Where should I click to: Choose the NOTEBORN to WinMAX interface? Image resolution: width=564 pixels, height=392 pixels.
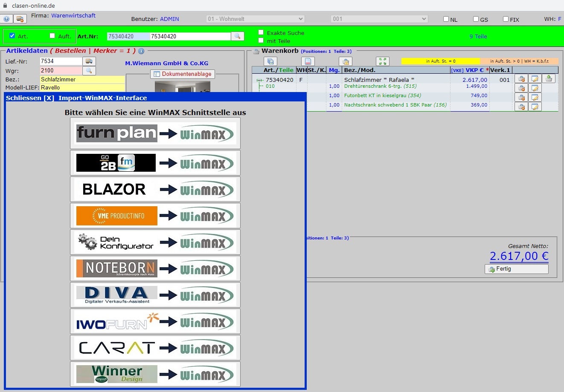tap(155, 268)
